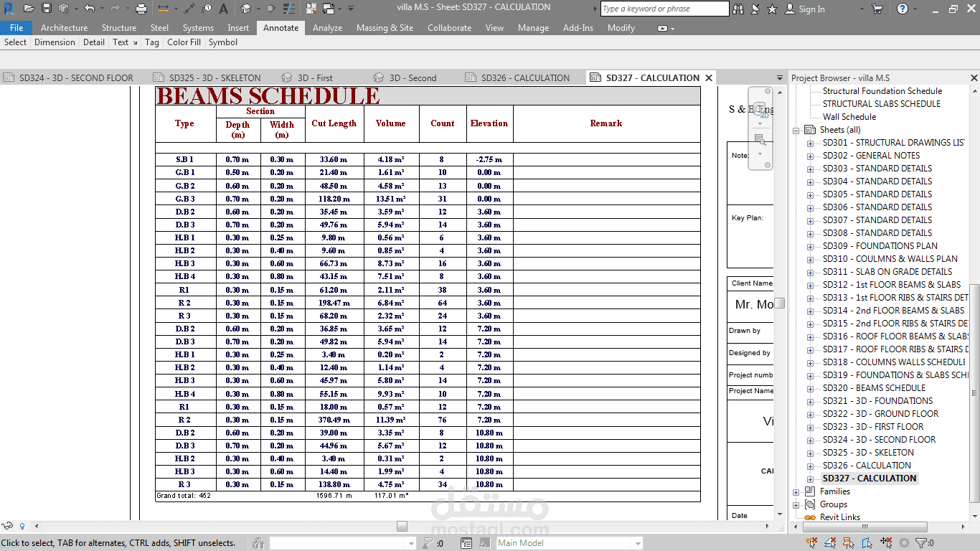The width and height of the screenshot is (980, 551).
Task: Click the Open folder icon
Action: (29, 9)
